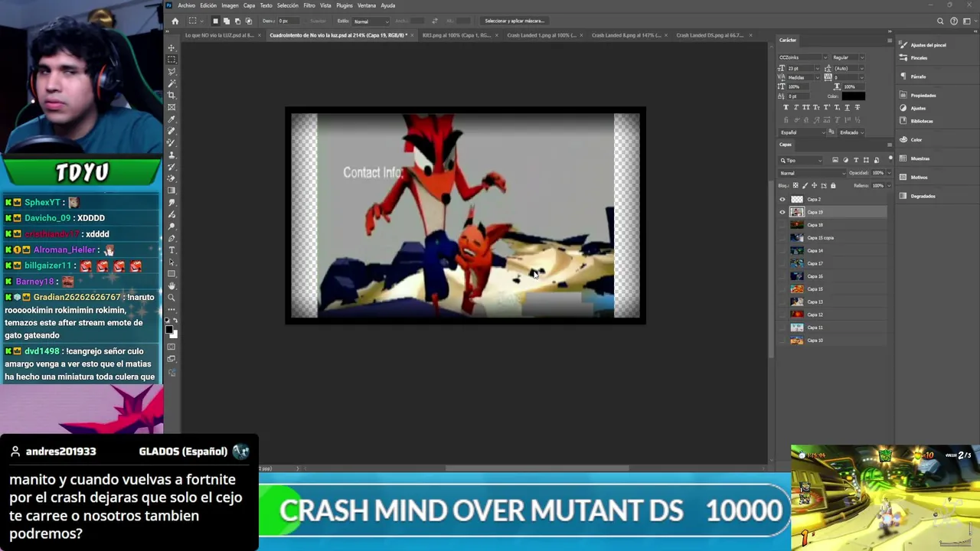Open the Propiedades panel
Image resolution: width=980 pixels, height=551 pixels.
tap(918, 96)
